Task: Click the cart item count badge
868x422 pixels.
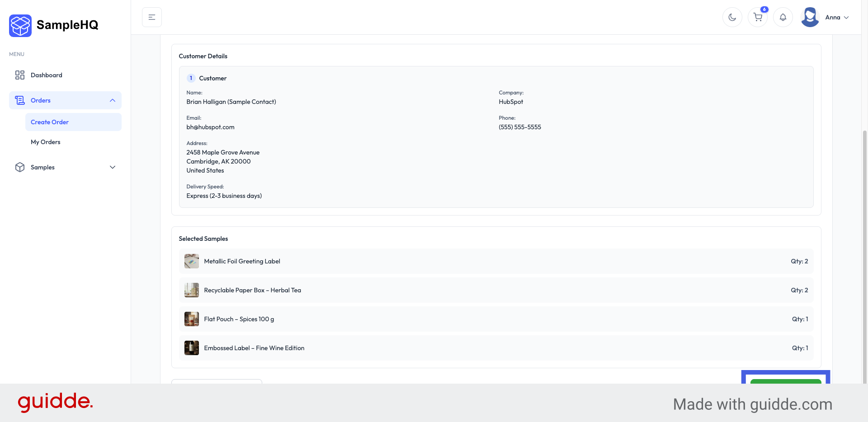Action: tap(764, 9)
